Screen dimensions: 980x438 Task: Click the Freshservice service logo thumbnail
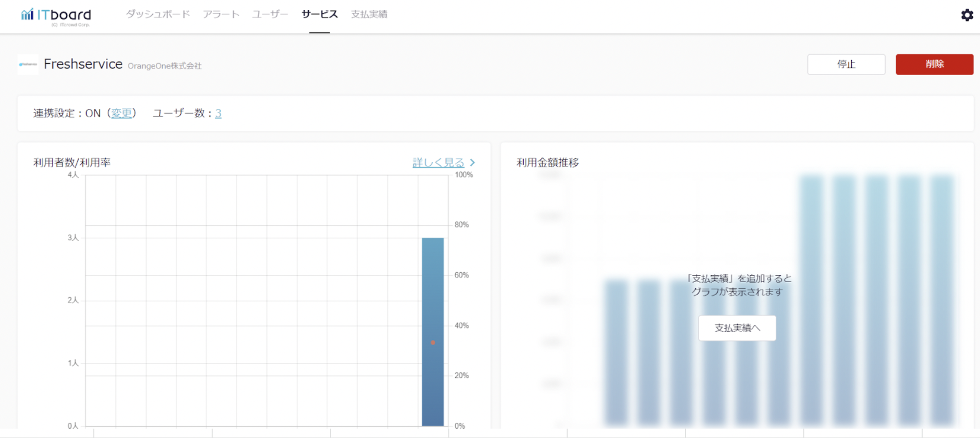coord(28,65)
